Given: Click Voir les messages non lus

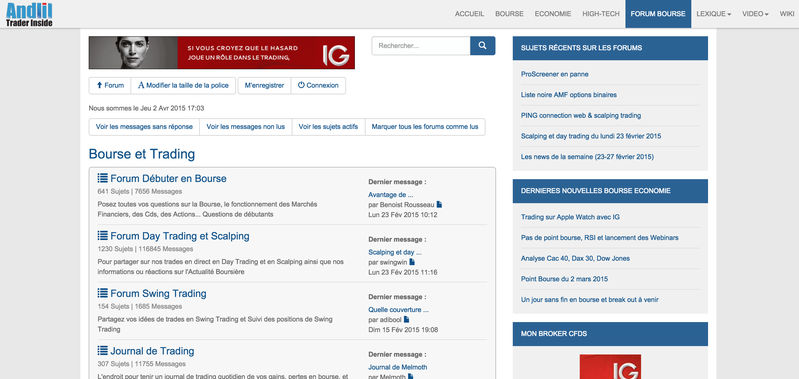Looking at the screenshot, I should point(246,127).
